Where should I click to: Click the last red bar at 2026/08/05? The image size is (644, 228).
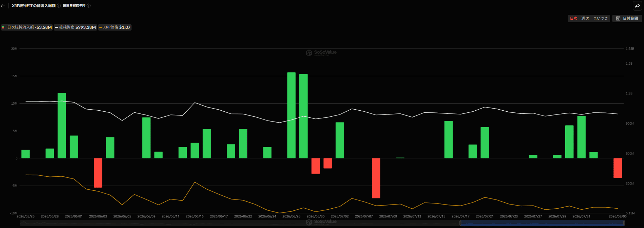618,168
